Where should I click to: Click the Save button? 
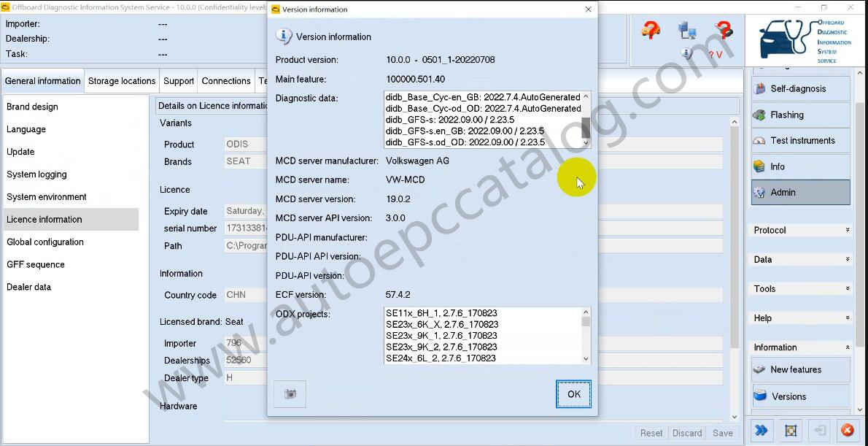point(722,434)
